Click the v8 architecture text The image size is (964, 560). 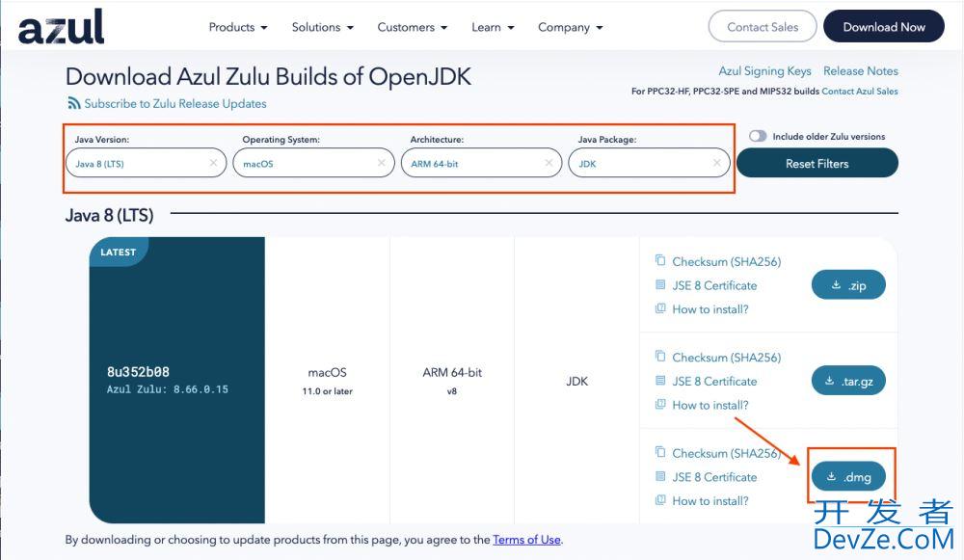click(x=452, y=391)
